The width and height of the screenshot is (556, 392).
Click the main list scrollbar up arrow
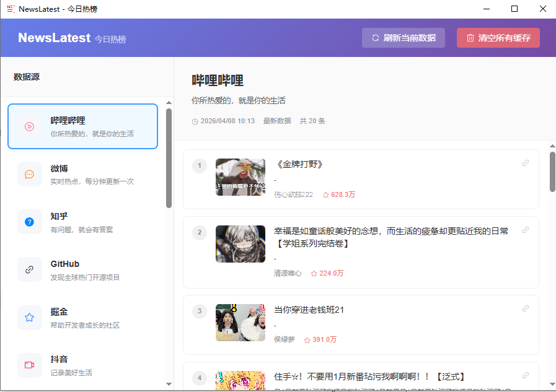click(552, 146)
